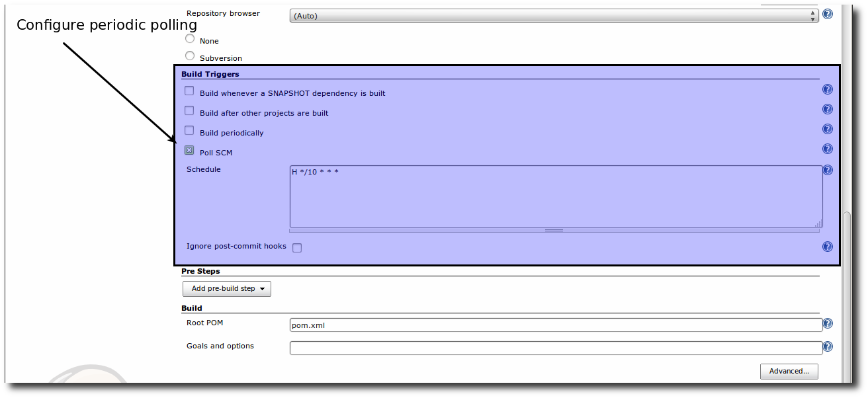Open help for Poll SCM trigger
The image size is (868, 398).
tap(827, 148)
